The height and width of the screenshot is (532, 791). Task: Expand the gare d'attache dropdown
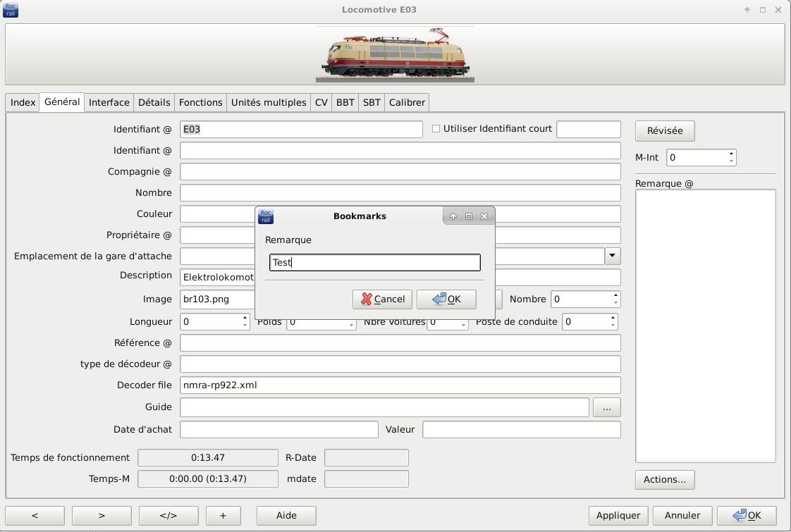click(613, 256)
